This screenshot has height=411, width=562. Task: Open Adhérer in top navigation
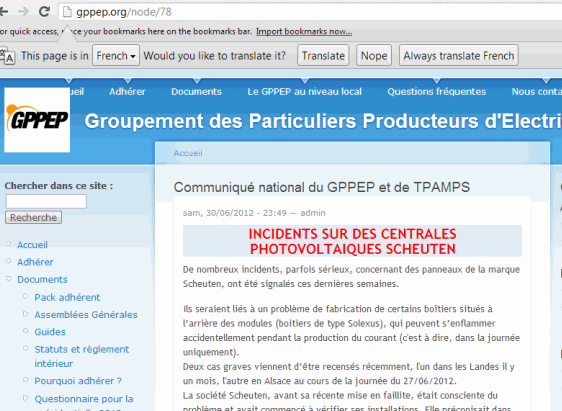(127, 92)
